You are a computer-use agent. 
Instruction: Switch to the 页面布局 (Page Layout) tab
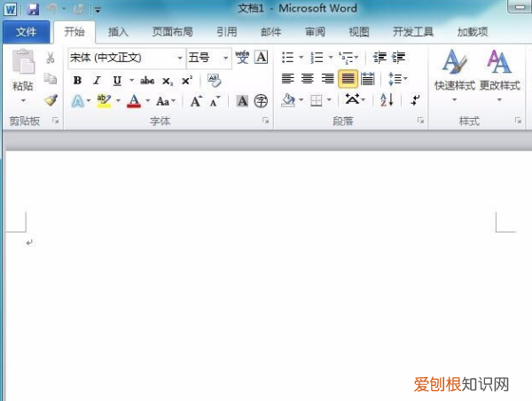point(172,32)
